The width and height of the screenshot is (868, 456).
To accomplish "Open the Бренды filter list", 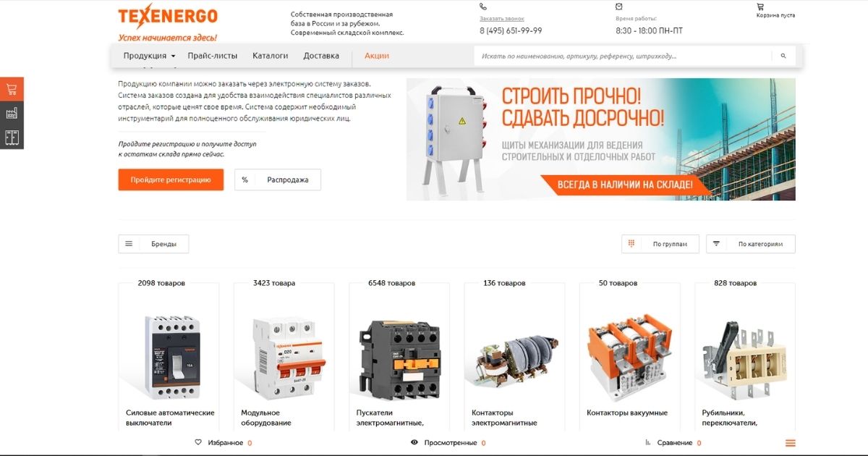I will pos(153,244).
